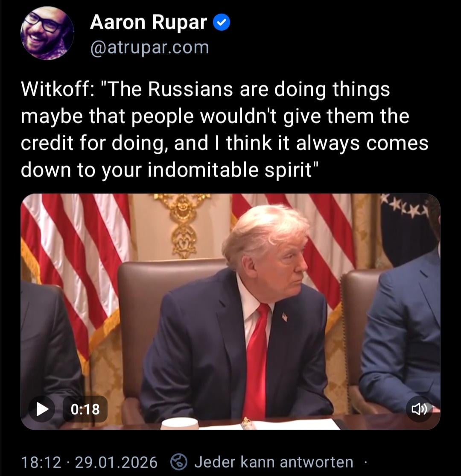461x476 pixels.
Task: Click the blue verified checkmark badge
Action: 222,23
